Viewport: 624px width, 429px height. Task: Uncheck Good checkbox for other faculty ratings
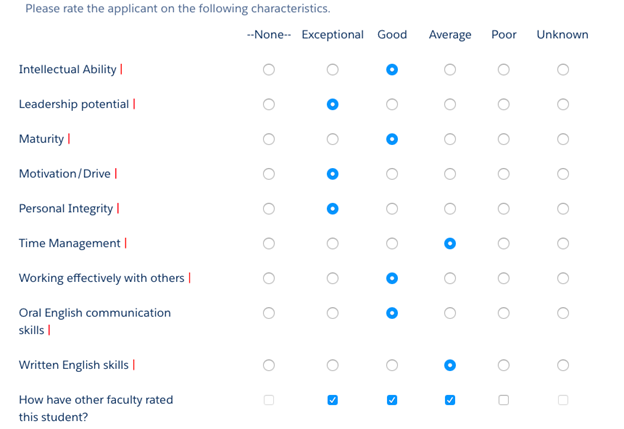(392, 400)
